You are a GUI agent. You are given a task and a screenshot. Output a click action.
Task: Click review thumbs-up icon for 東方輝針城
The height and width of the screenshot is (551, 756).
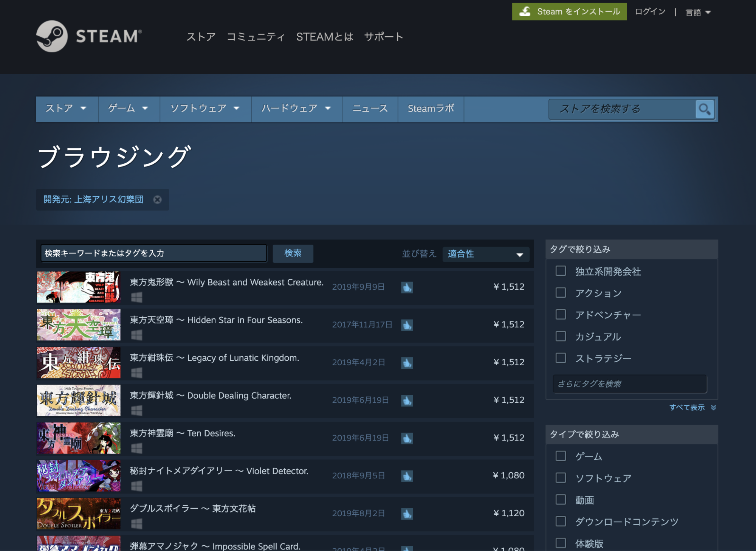pyautogui.click(x=407, y=401)
